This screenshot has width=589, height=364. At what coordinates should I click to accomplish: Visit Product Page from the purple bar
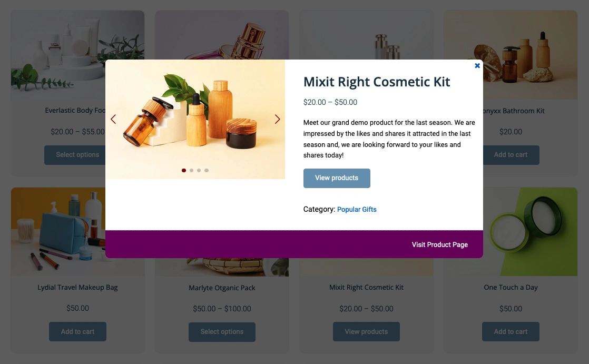(439, 244)
